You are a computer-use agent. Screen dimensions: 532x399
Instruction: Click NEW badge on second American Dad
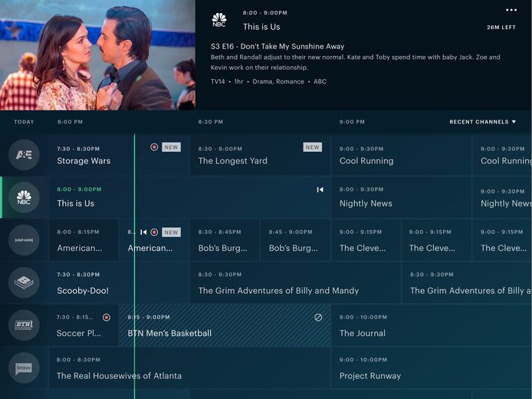[x=171, y=232]
